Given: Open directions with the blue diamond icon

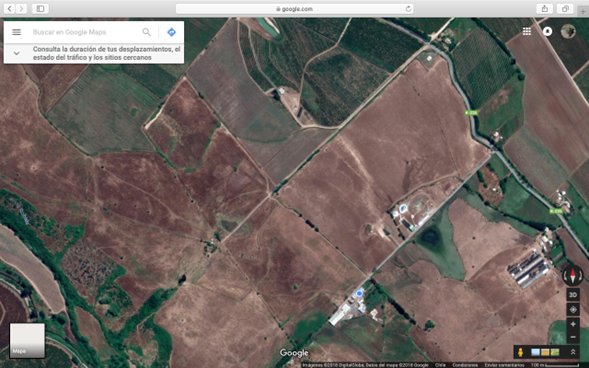Looking at the screenshot, I should pyautogui.click(x=171, y=32).
